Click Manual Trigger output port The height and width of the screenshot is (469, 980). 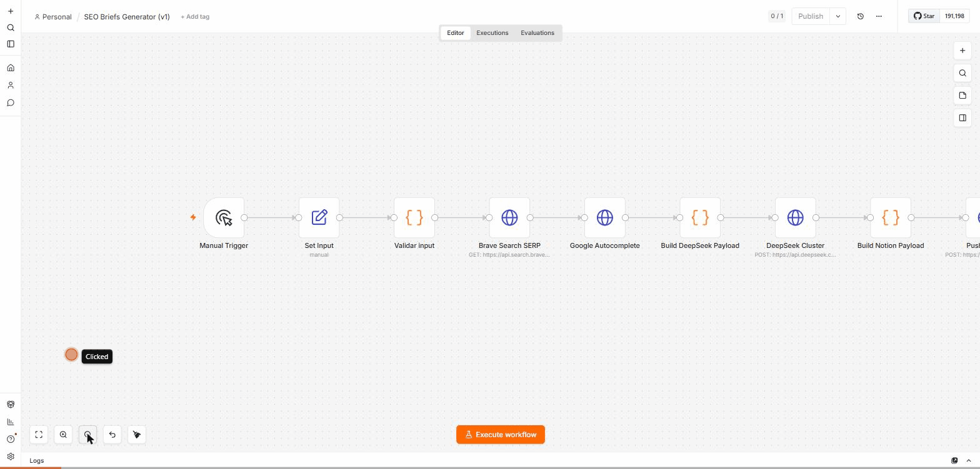click(x=244, y=217)
